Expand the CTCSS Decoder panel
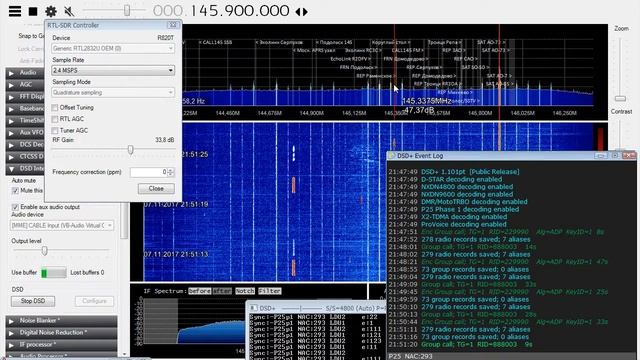 [x=25, y=156]
